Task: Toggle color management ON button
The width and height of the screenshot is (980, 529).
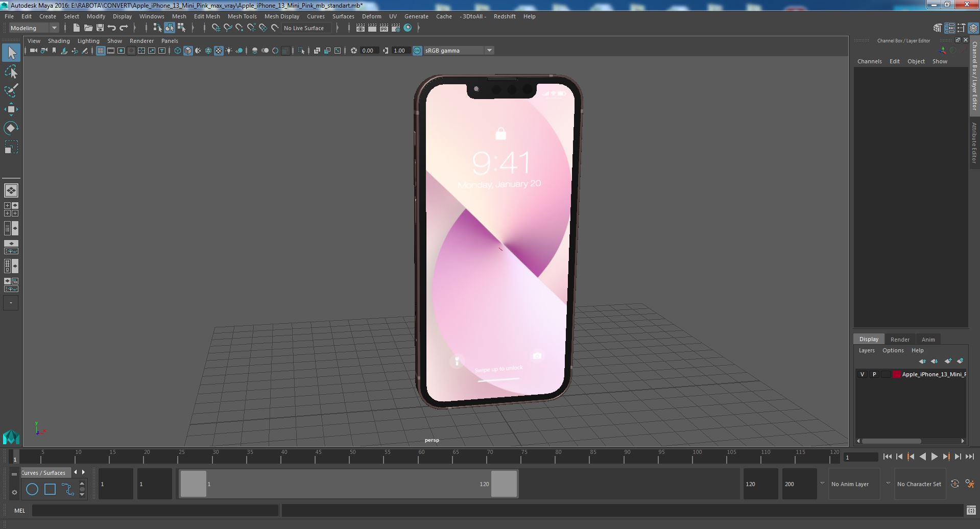Action: pyautogui.click(x=417, y=51)
